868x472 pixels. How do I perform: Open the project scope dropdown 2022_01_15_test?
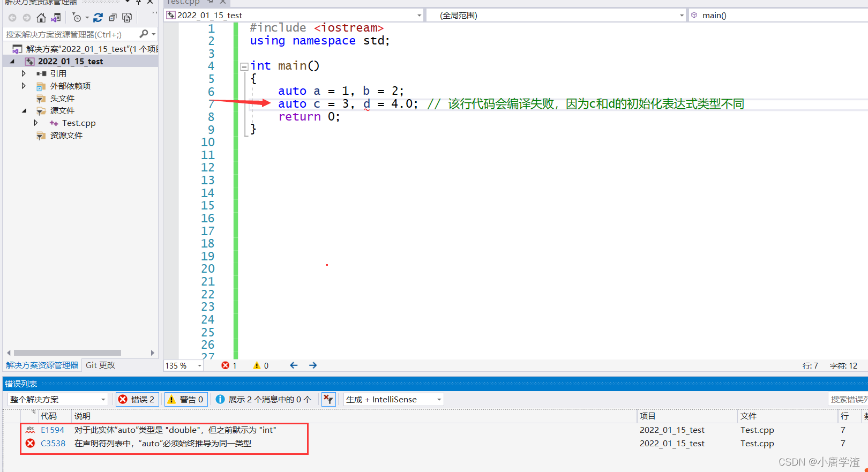click(294, 15)
